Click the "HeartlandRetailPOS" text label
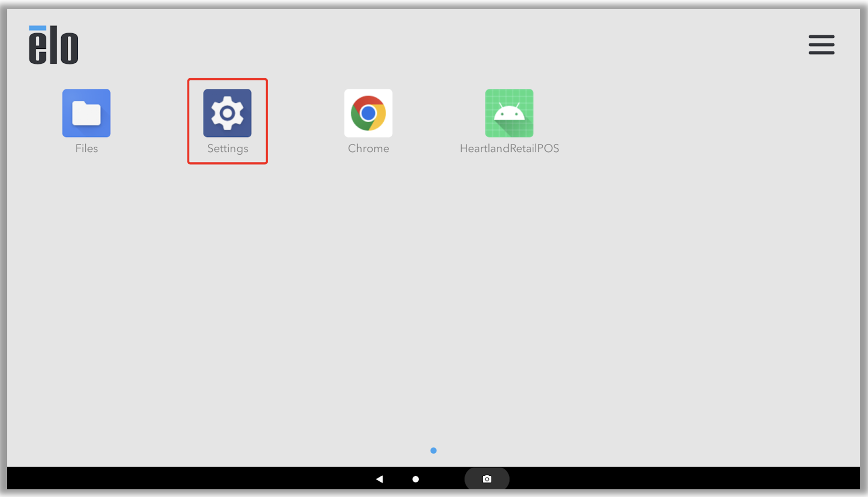The image size is (868, 497). pos(509,149)
